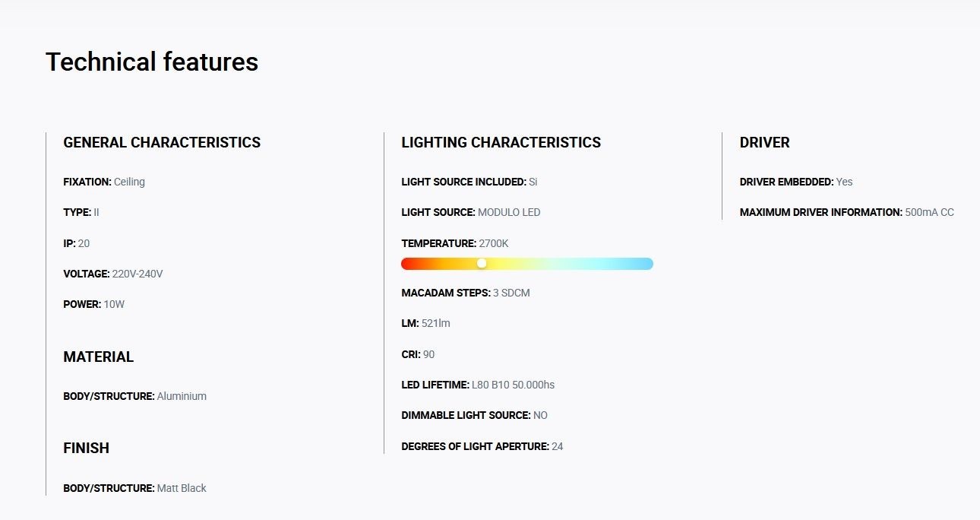
Task: Click the Macadam Steps 3 SDCM entry
Action: [x=465, y=293]
